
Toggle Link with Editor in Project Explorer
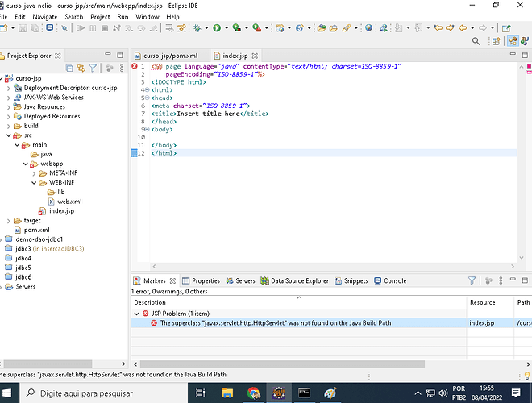(x=81, y=69)
